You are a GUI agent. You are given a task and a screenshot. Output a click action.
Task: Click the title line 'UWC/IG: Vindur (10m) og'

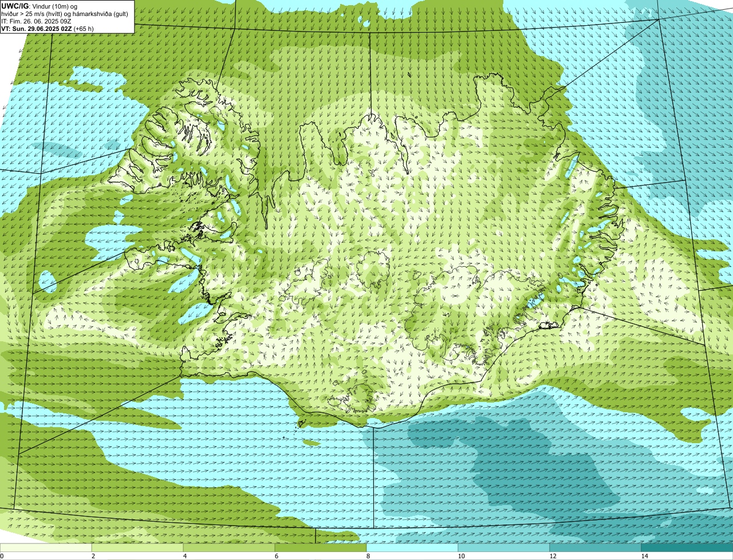tap(40, 6)
